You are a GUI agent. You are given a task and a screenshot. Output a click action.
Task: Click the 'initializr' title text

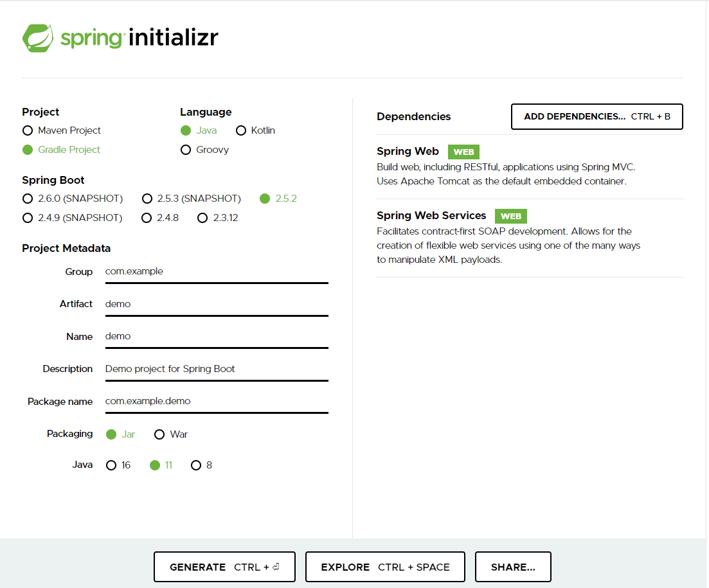(174, 37)
